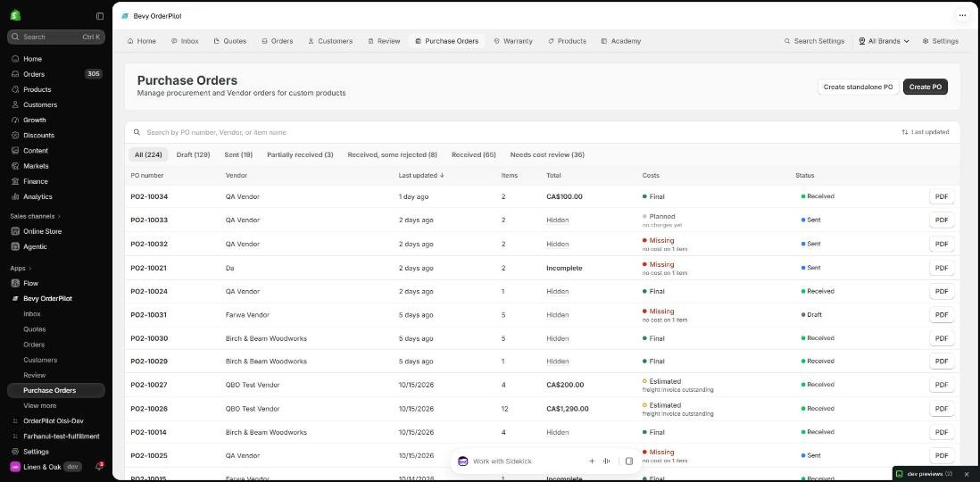Image resolution: width=980 pixels, height=482 pixels.
Task: Download PDF for PO2-10021
Action: point(942,268)
